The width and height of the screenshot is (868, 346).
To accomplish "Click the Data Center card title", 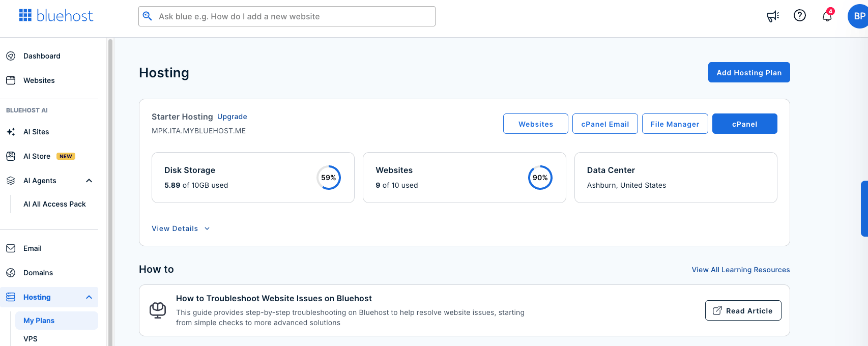I will [x=611, y=170].
